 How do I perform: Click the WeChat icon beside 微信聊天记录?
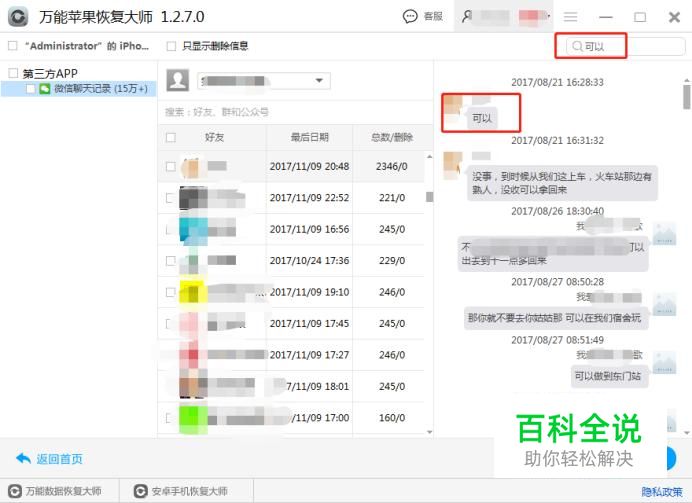point(45,89)
